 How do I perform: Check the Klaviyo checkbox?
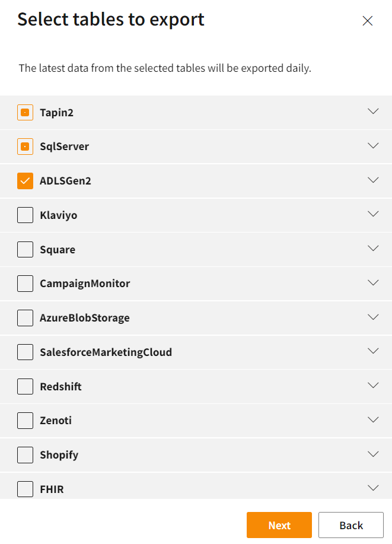coord(25,215)
